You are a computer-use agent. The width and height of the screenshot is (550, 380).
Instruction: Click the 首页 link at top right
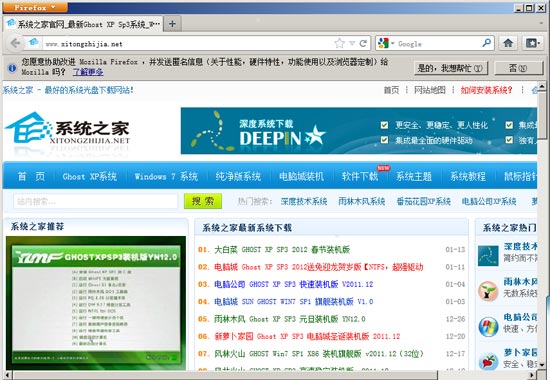(391, 90)
